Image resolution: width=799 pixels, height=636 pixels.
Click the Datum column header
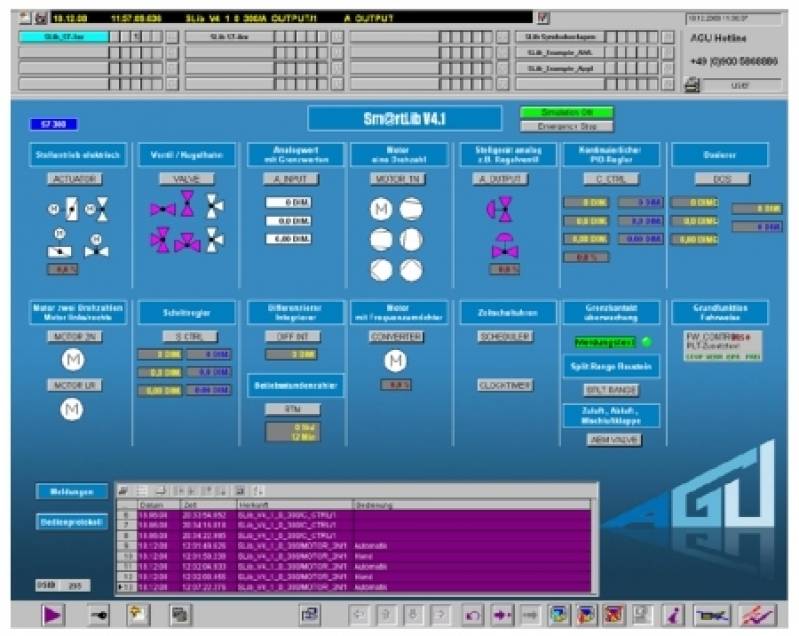click(158, 505)
